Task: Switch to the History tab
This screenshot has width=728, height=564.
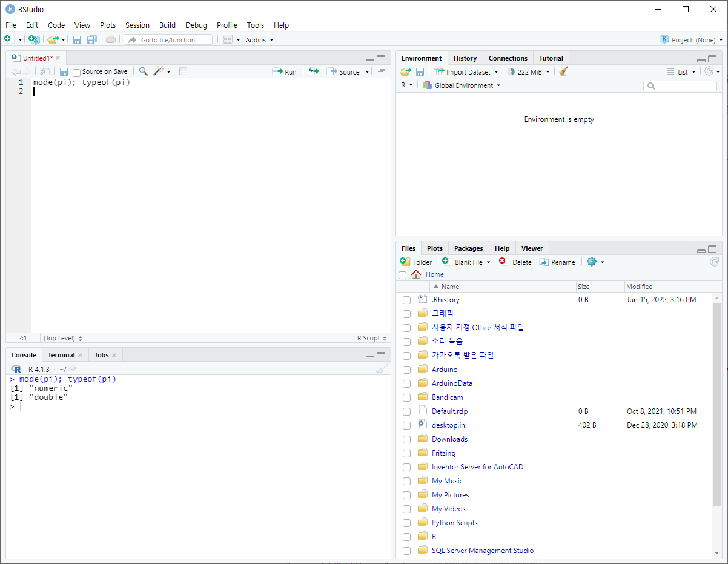Action: pos(465,58)
